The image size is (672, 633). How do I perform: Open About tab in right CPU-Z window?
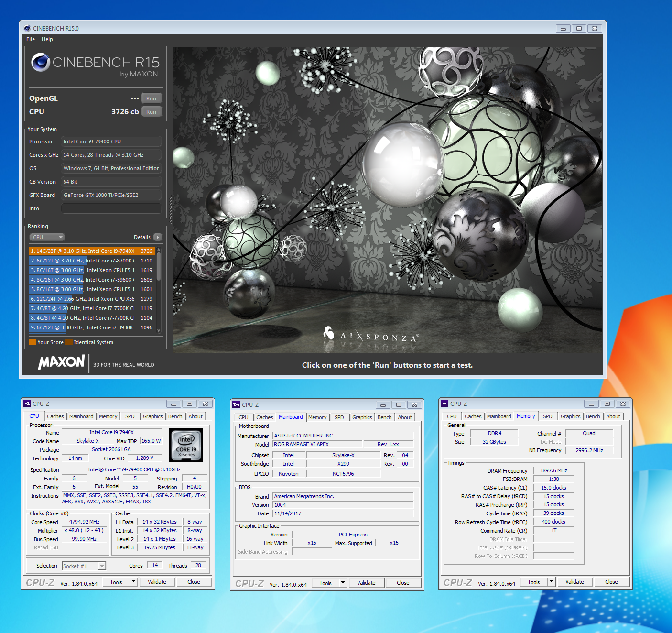[x=613, y=416]
